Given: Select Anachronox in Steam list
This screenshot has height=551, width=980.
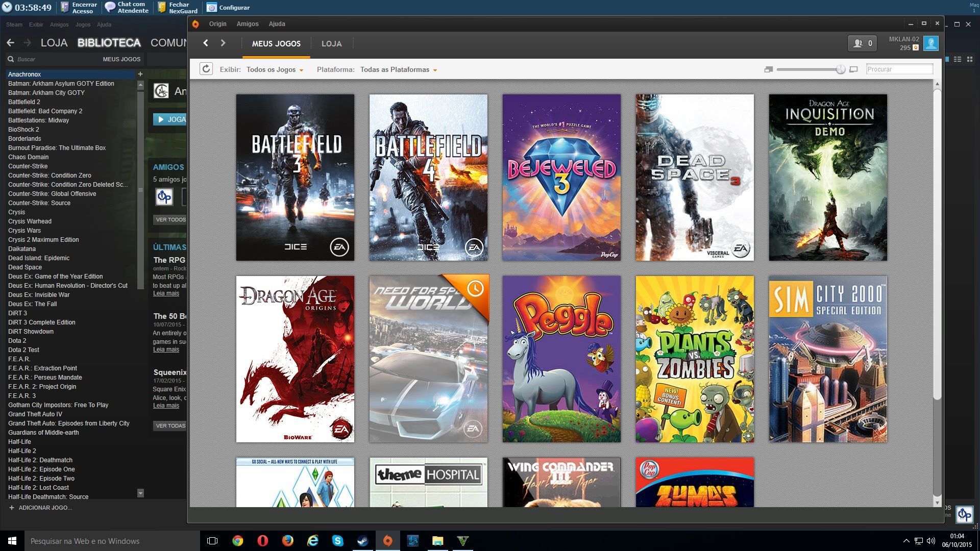Looking at the screenshot, I should point(71,74).
